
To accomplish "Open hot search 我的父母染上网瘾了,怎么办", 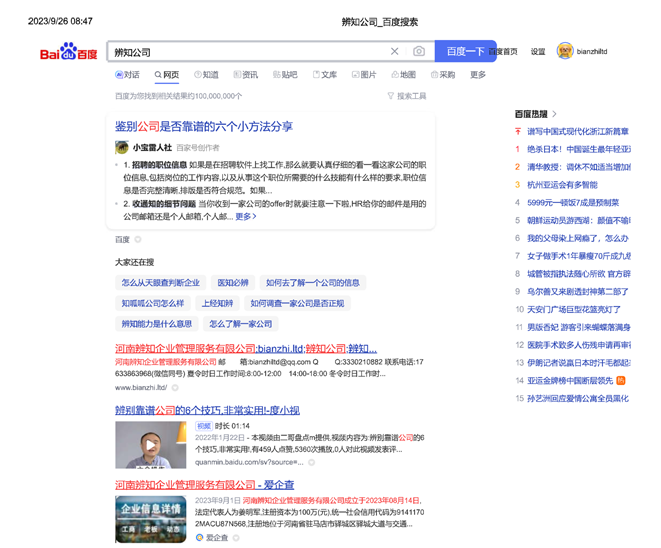I will [578, 238].
